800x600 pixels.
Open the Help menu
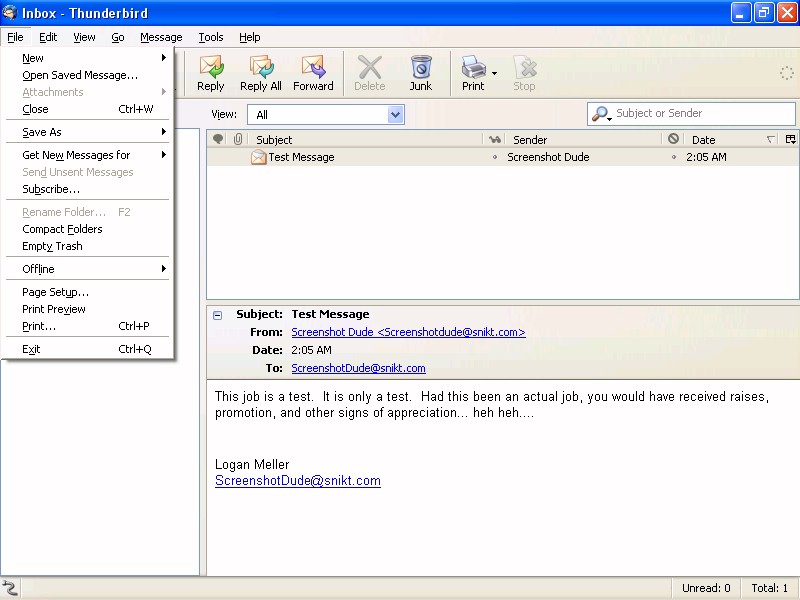pos(249,37)
